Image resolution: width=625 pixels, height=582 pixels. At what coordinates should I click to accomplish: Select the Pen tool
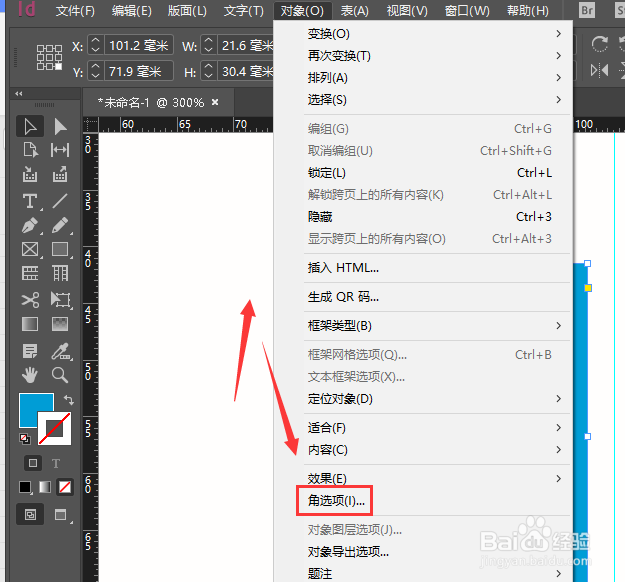(30, 226)
